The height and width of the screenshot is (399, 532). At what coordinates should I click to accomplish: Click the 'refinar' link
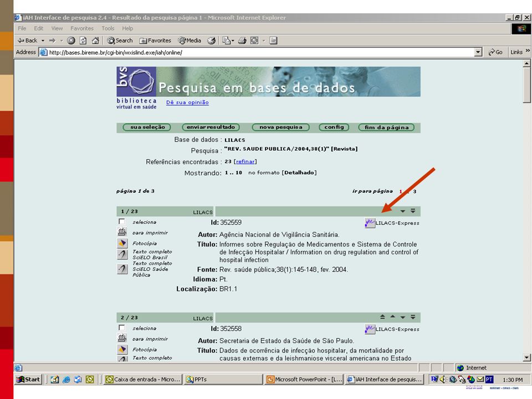point(245,161)
